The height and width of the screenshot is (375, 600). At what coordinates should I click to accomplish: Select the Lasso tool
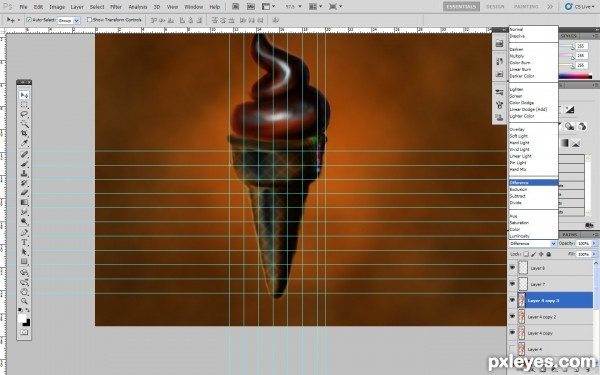24,114
